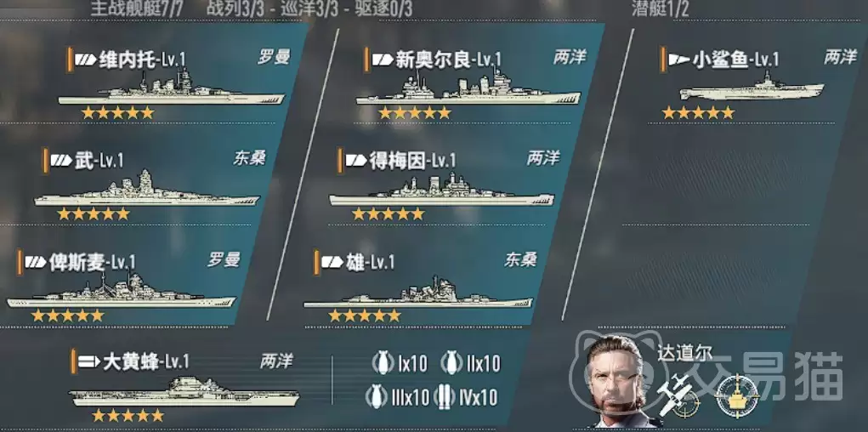Screen dimensions: 868x432
Task: Select the 得梅因 cruiser silhouette
Action: [x=442, y=190]
